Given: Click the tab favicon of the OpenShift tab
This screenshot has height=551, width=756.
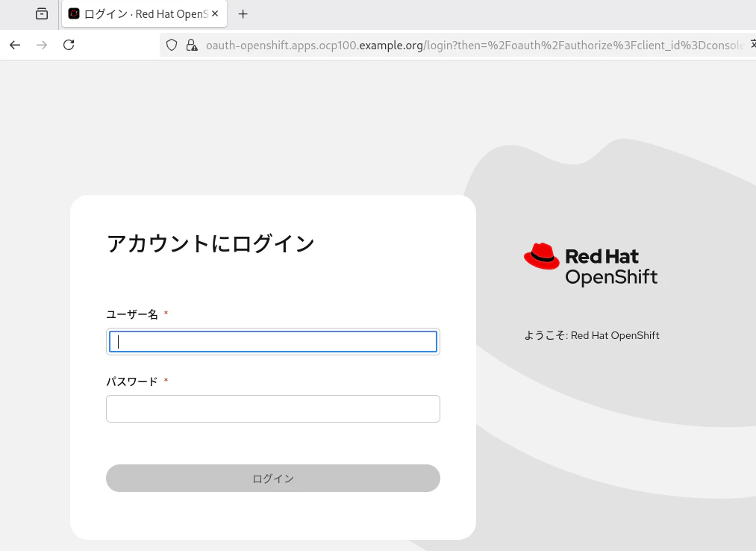Looking at the screenshot, I should tap(74, 13).
